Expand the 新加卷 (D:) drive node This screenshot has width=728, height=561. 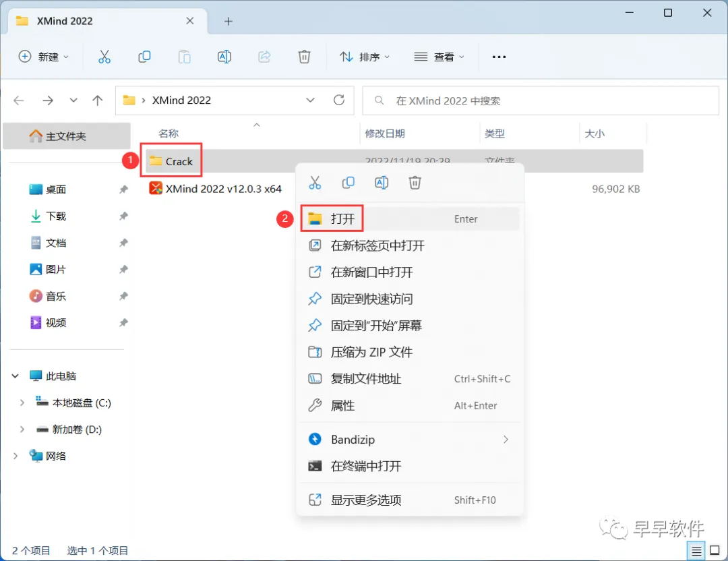[x=22, y=429]
